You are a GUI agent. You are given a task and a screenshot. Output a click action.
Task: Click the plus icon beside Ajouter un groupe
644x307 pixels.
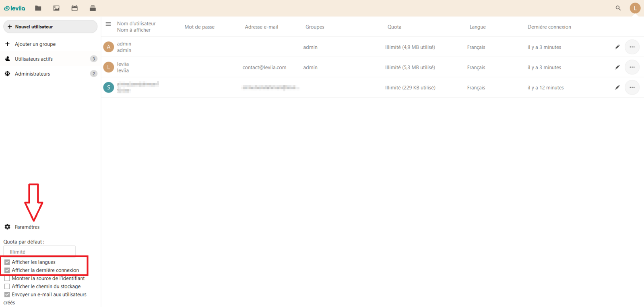7,44
